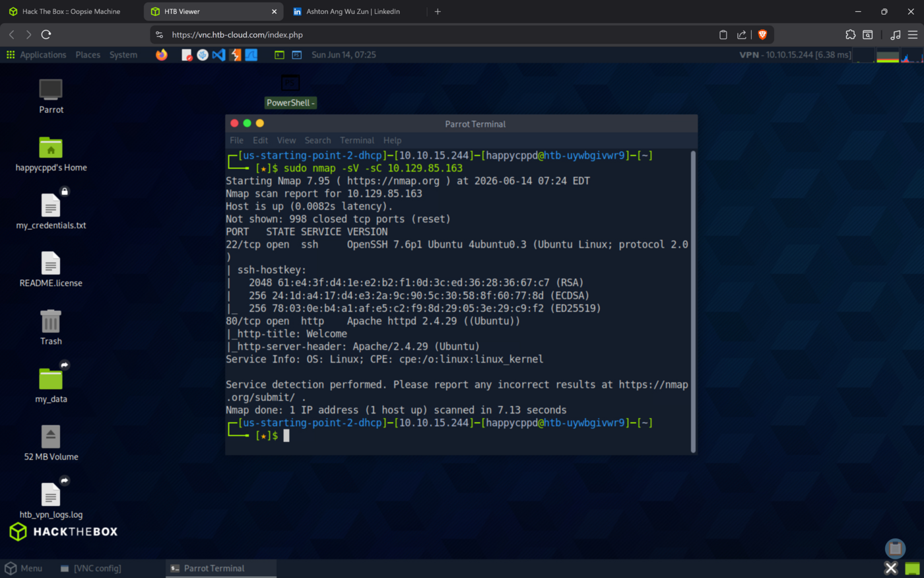Image resolution: width=924 pixels, height=578 pixels.
Task: Click the panel clock Sun Jun 14
Action: click(x=344, y=55)
